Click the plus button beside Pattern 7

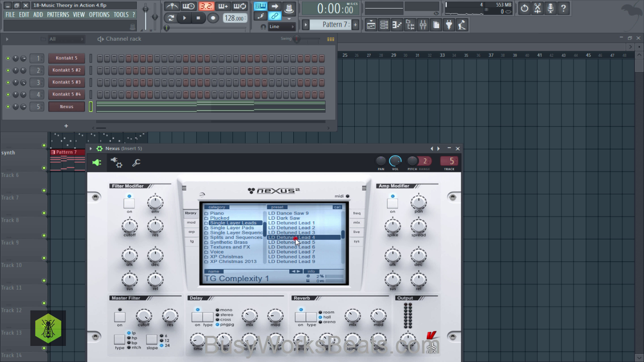[355, 24]
